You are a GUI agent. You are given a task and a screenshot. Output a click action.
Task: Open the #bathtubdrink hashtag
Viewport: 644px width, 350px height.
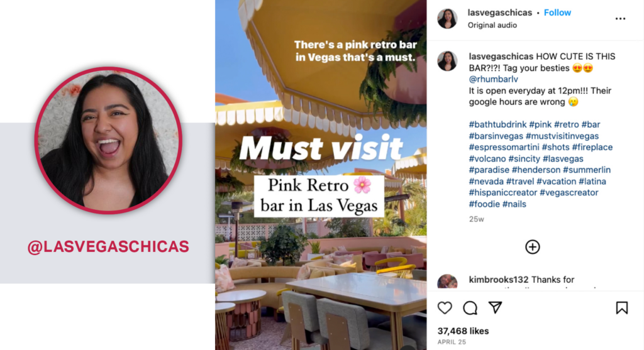coord(497,124)
